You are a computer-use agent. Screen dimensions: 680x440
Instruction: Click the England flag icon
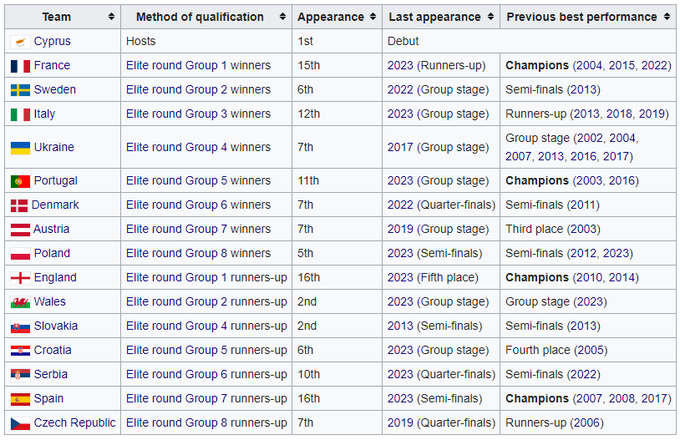19,278
